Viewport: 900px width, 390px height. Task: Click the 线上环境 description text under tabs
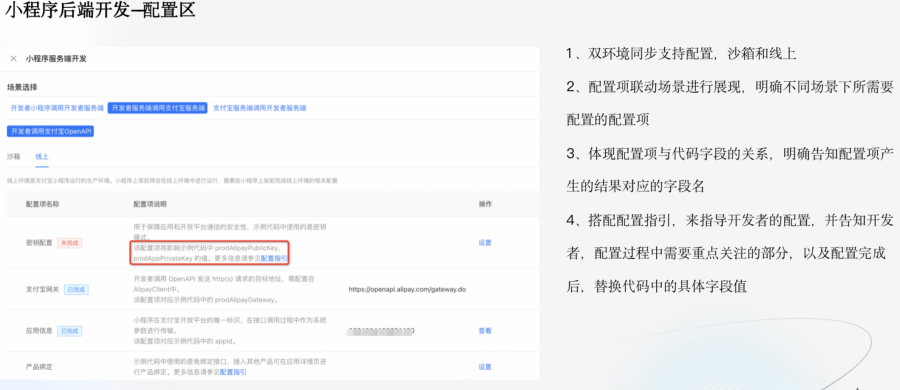(172, 180)
